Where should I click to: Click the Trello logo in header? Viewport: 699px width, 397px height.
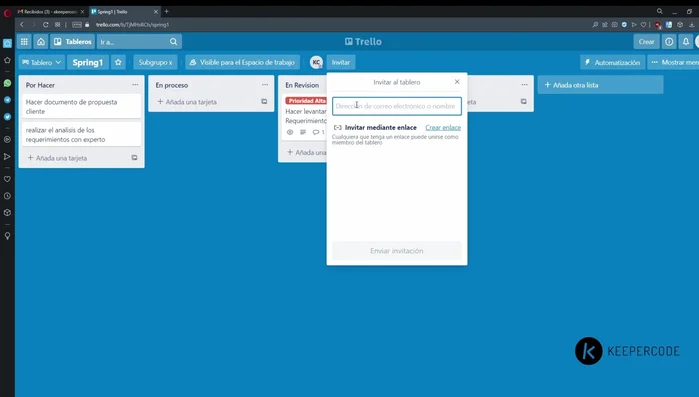click(x=363, y=41)
